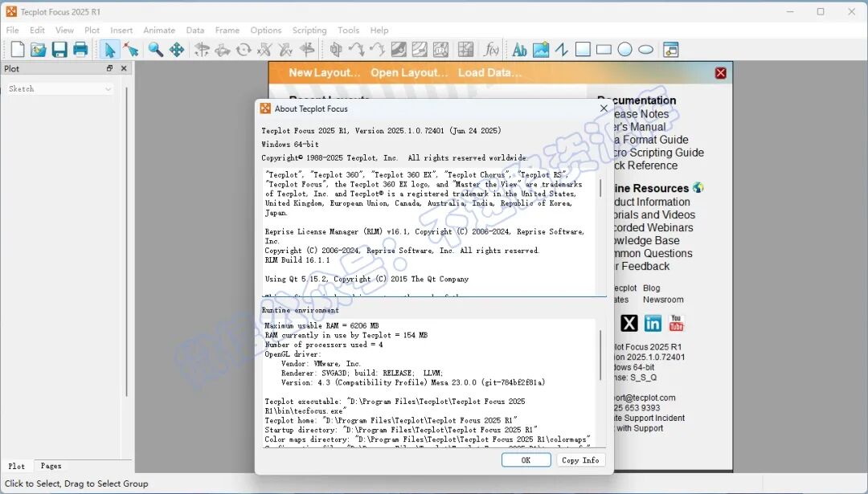Click the Plot sidebar vertical scrollbar
868x494 pixels.
point(127,241)
